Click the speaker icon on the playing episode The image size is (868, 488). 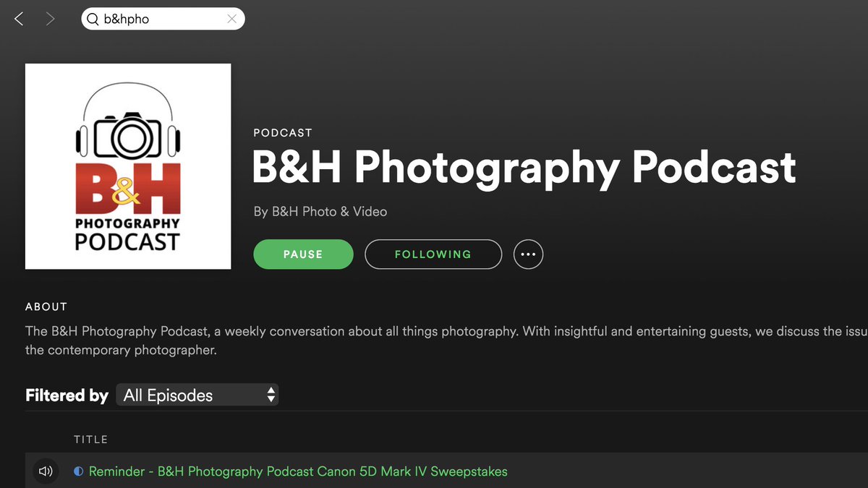pyautogui.click(x=46, y=471)
